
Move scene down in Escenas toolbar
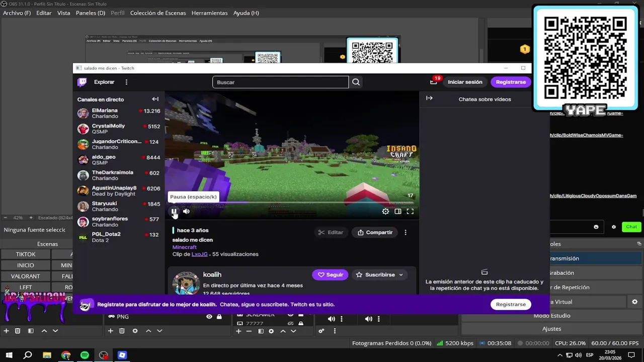click(x=55, y=331)
